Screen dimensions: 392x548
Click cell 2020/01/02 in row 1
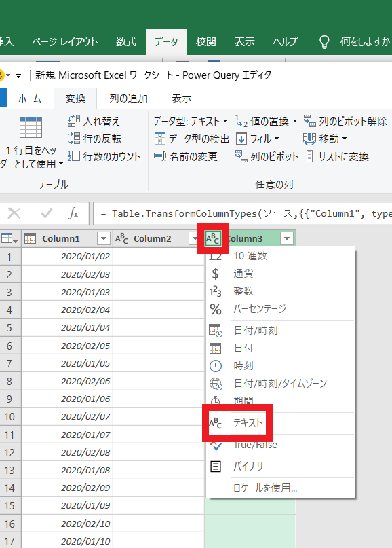pyautogui.click(x=67, y=256)
